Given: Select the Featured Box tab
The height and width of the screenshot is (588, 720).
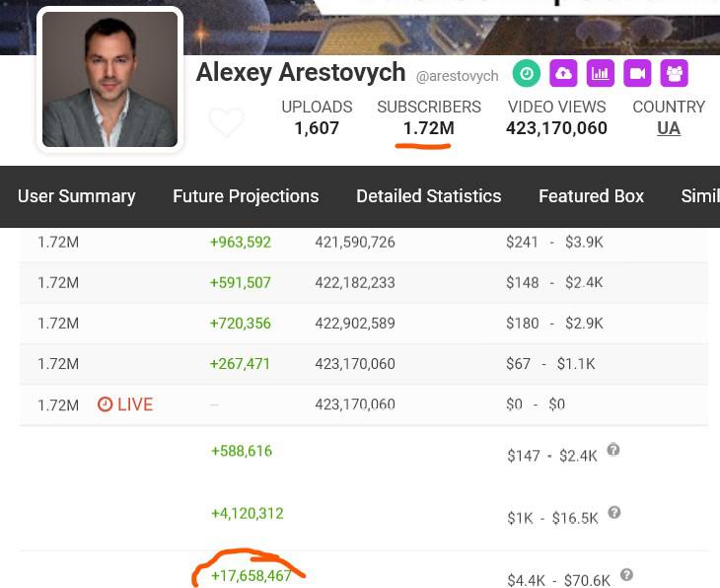Looking at the screenshot, I should [591, 196].
